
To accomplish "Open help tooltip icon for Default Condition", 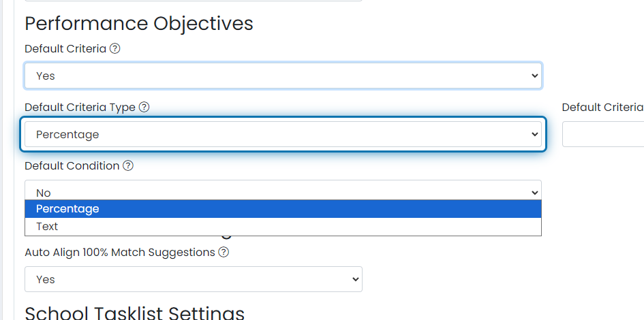I will pos(128,166).
